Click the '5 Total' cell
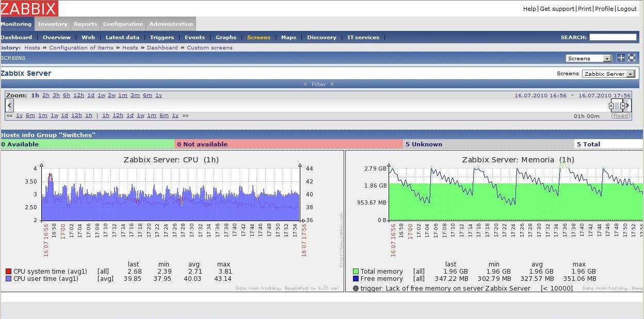Image resolution: width=644 pixels, height=319 pixels. point(609,144)
